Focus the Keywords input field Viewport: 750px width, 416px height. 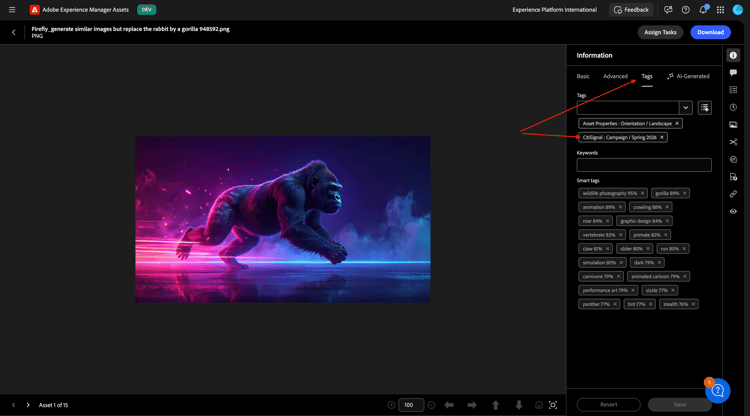pos(644,165)
